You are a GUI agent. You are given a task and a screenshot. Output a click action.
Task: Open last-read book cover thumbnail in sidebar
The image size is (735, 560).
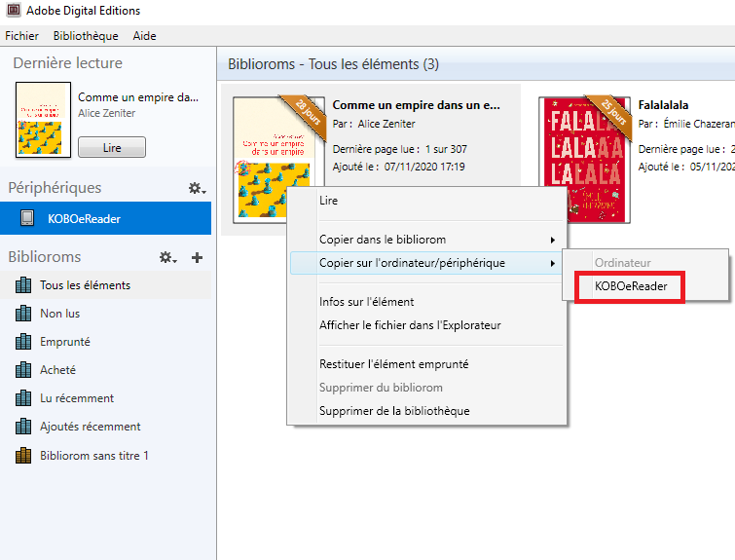pyautogui.click(x=43, y=120)
